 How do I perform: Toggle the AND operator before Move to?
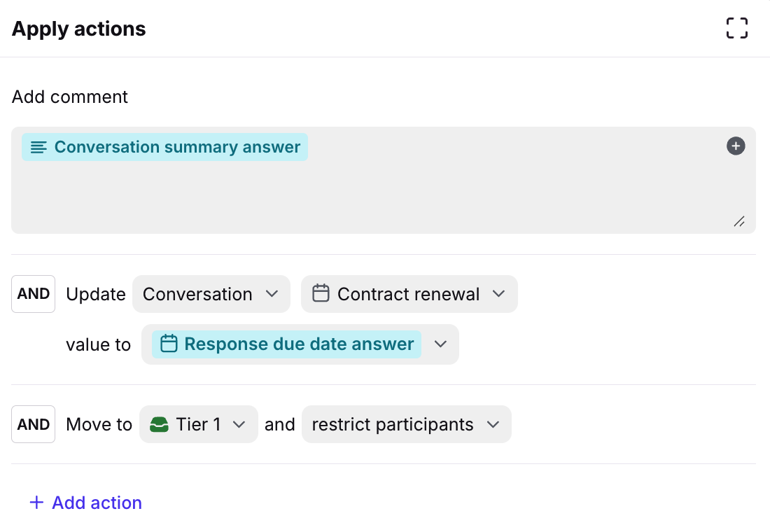33,424
